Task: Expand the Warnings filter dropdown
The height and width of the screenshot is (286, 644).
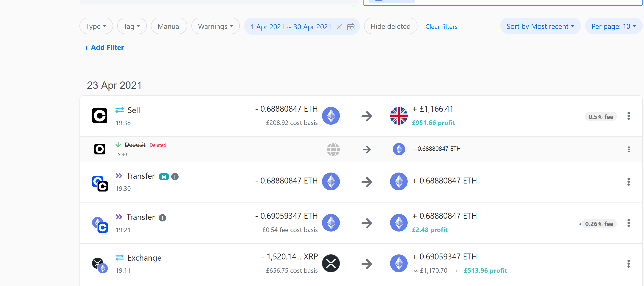Action: point(215,26)
